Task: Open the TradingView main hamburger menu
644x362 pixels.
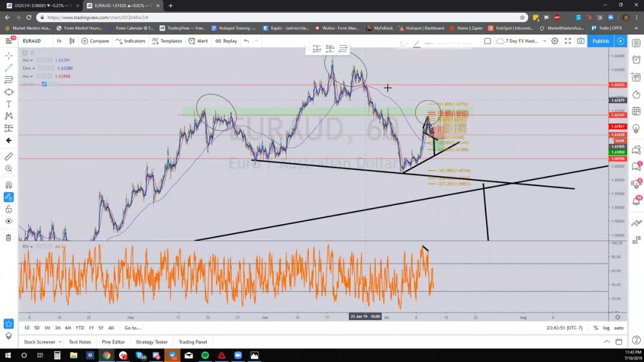Action: click(x=8, y=41)
